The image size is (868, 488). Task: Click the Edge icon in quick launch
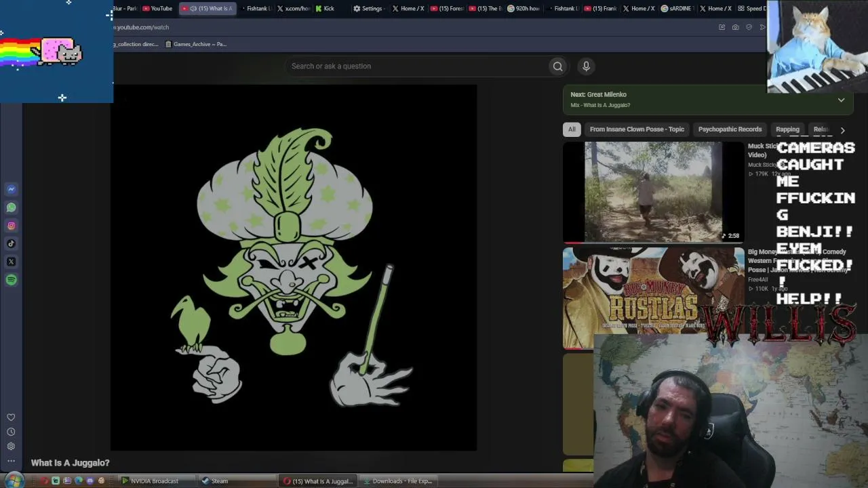[x=79, y=481]
